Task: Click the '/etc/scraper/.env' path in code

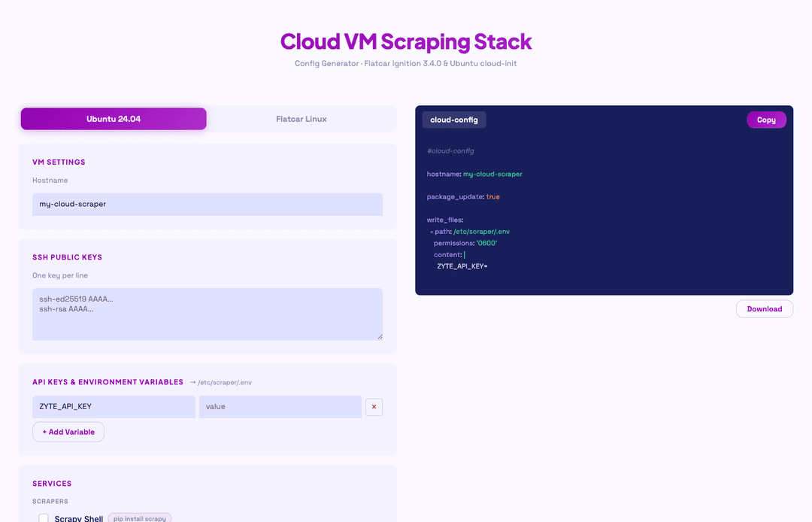Action: (481, 232)
